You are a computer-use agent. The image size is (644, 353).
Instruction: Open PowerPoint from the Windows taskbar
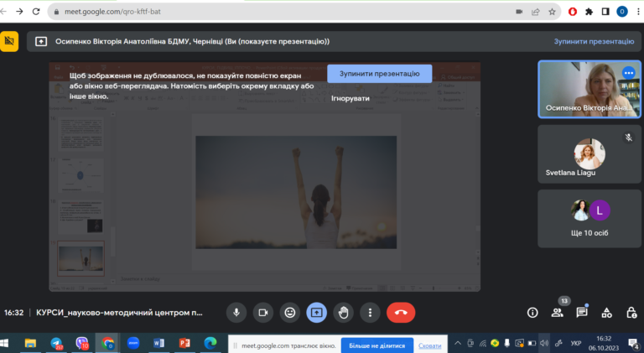184,344
